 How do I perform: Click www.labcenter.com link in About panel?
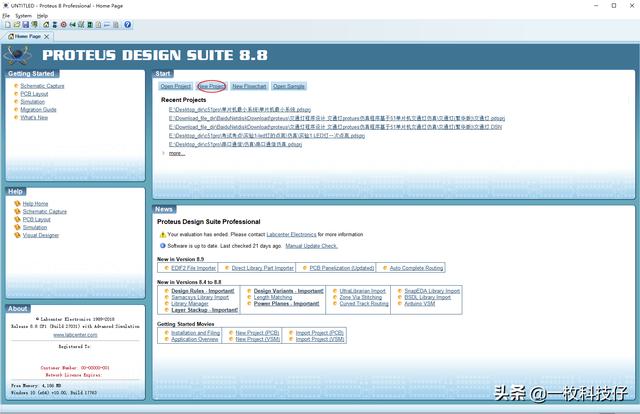pos(75,335)
